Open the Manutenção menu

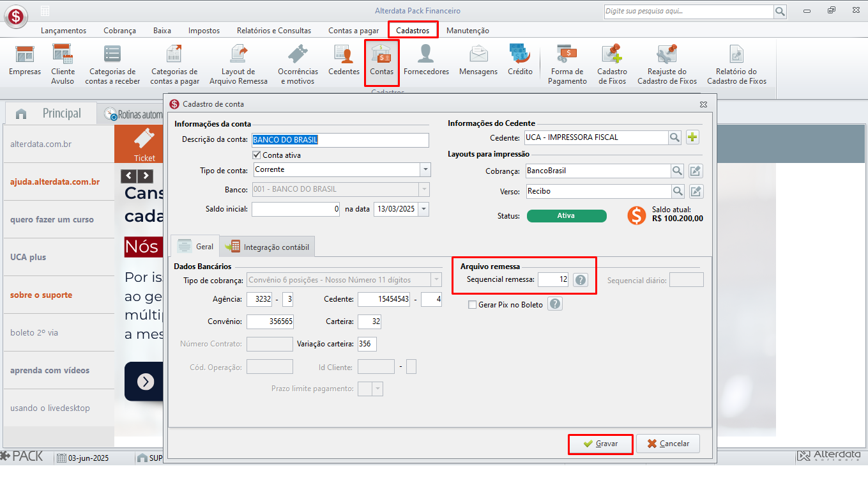[468, 30]
